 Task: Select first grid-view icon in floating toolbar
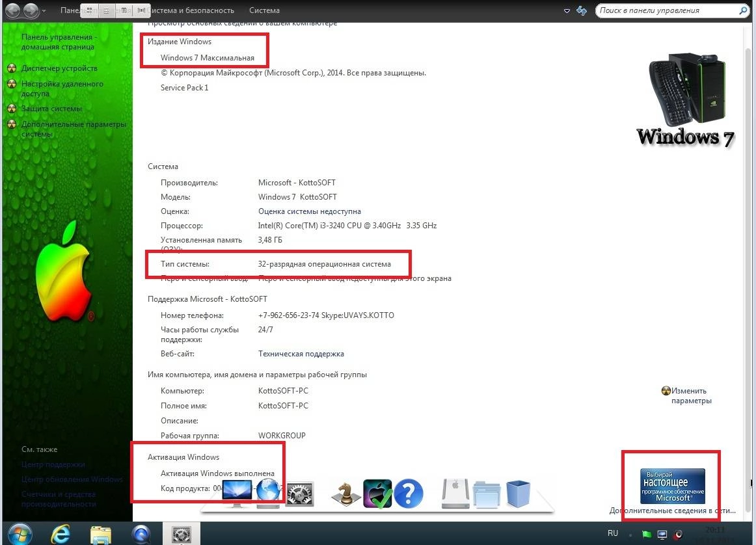89,10
